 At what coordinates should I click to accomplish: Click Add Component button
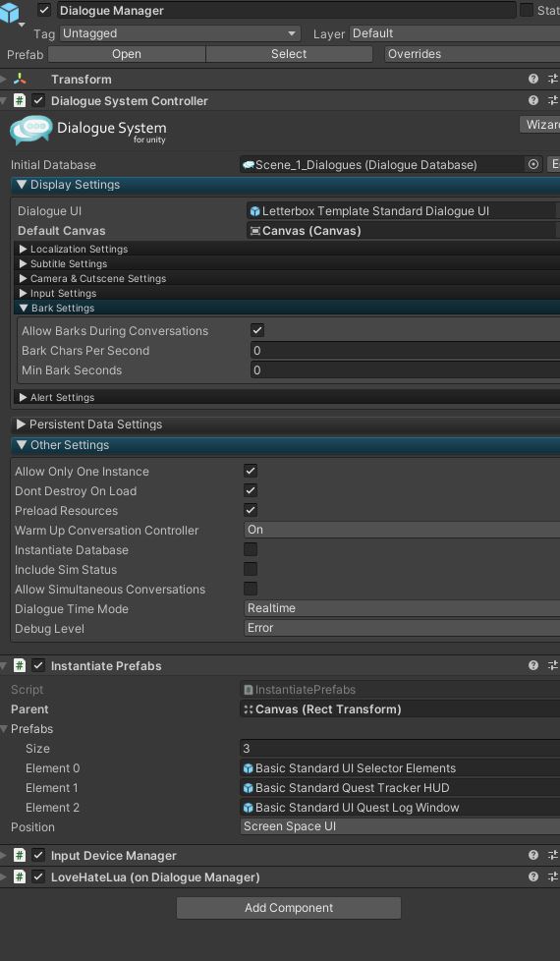coord(289,908)
